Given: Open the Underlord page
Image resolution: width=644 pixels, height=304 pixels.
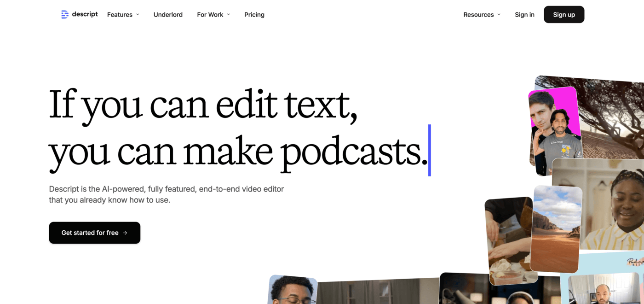Looking at the screenshot, I should click(168, 15).
